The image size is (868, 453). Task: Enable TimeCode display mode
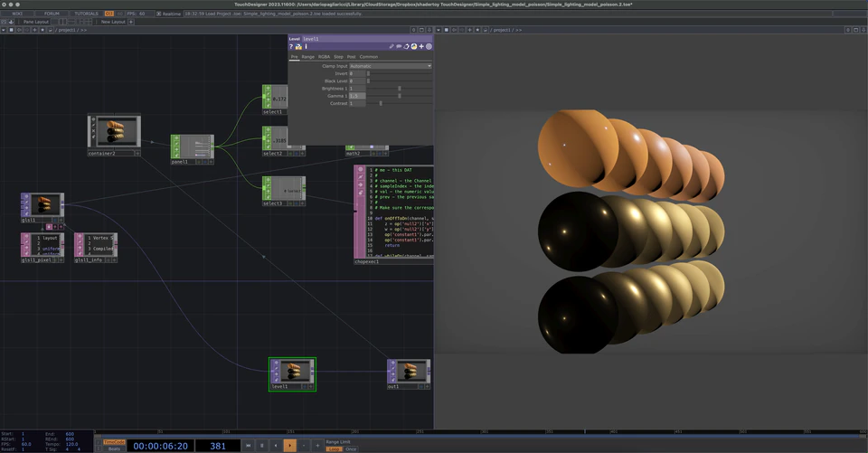pyautogui.click(x=114, y=442)
